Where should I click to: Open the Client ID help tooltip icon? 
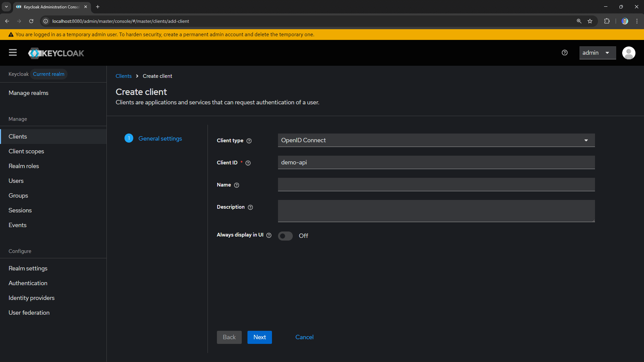(248, 163)
